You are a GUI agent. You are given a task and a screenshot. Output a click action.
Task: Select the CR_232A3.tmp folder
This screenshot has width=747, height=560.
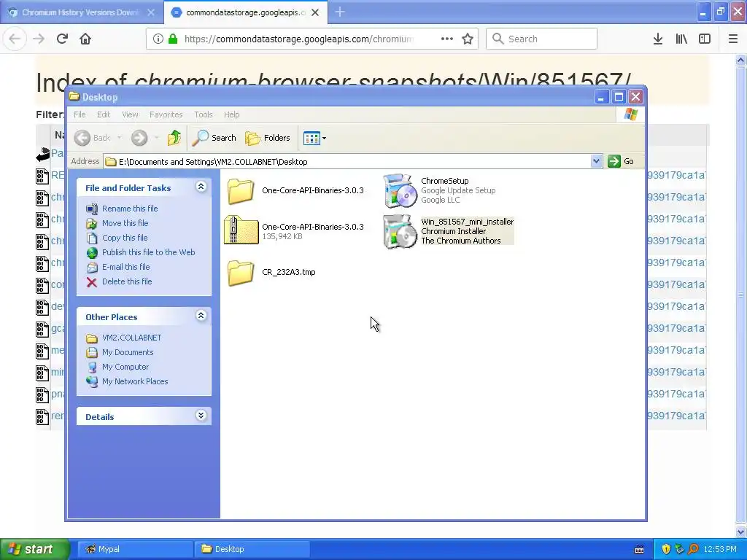241,273
